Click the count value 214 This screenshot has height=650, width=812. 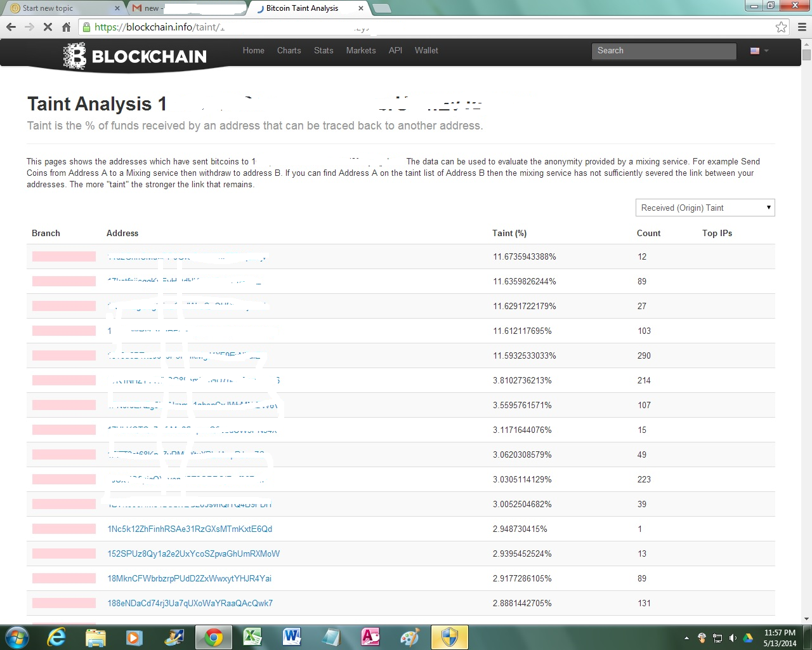pyautogui.click(x=644, y=380)
